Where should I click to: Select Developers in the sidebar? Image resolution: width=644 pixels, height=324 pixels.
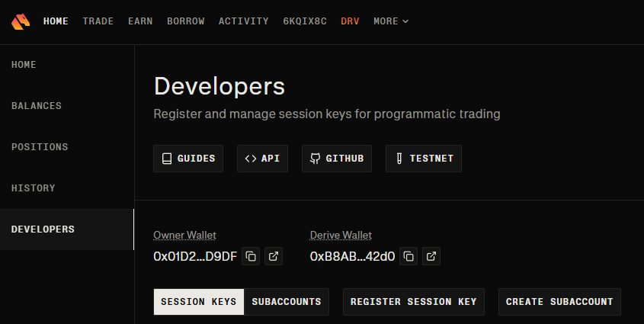(x=67, y=229)
